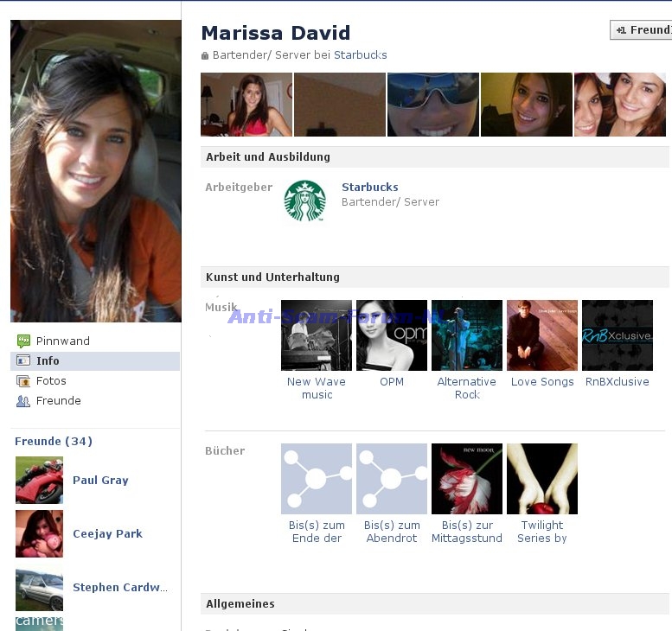
Task: Click the Starbucks logo icon
Action: [304, 201]
